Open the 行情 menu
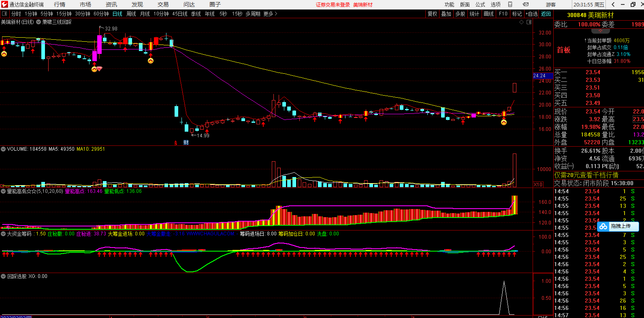The height and width of the screenshot is (318, 644). coord(60,4)
